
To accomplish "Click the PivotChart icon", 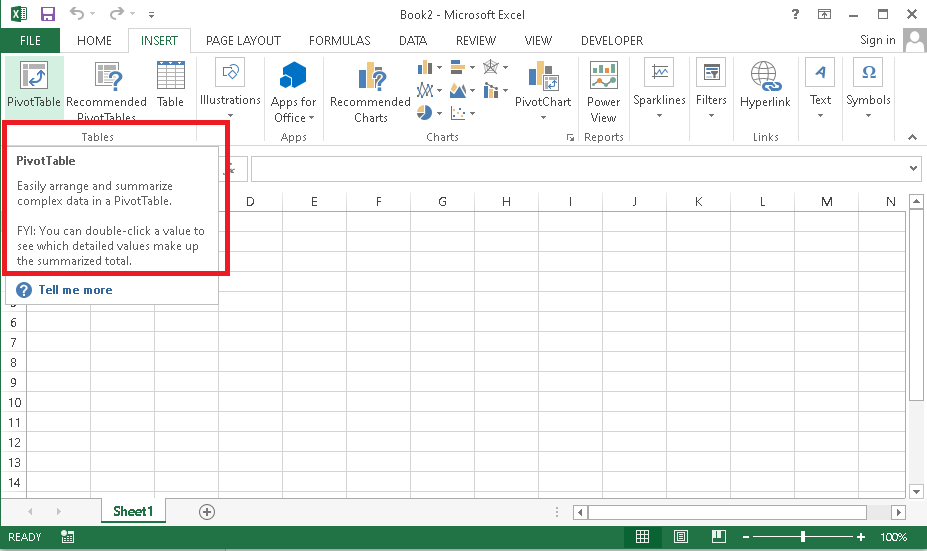I will [543, 76].
